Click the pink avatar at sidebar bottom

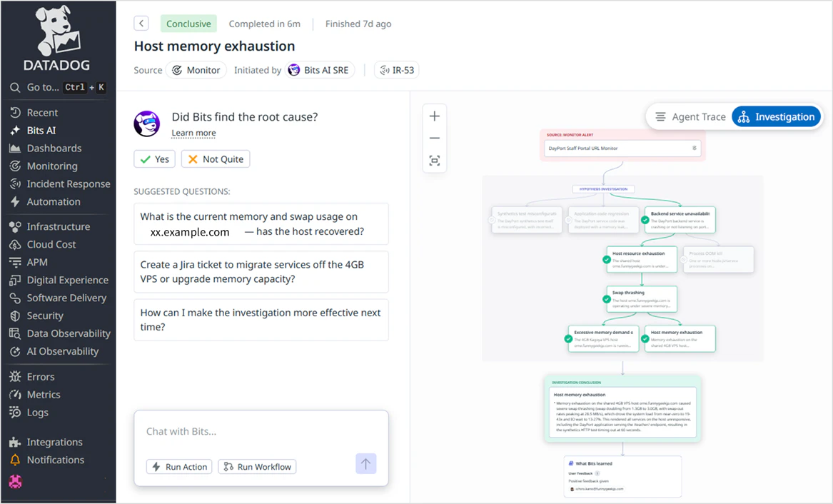(x=16, y=482)
